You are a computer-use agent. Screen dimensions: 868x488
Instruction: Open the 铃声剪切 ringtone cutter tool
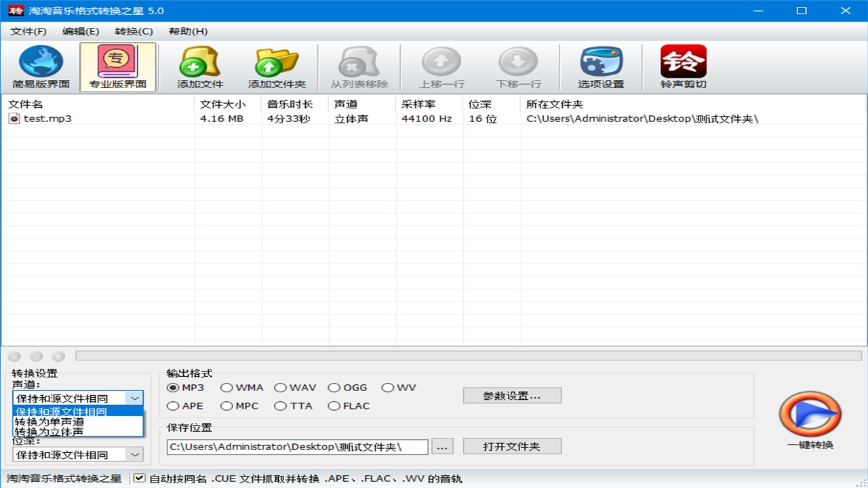[x=684, y=67]
